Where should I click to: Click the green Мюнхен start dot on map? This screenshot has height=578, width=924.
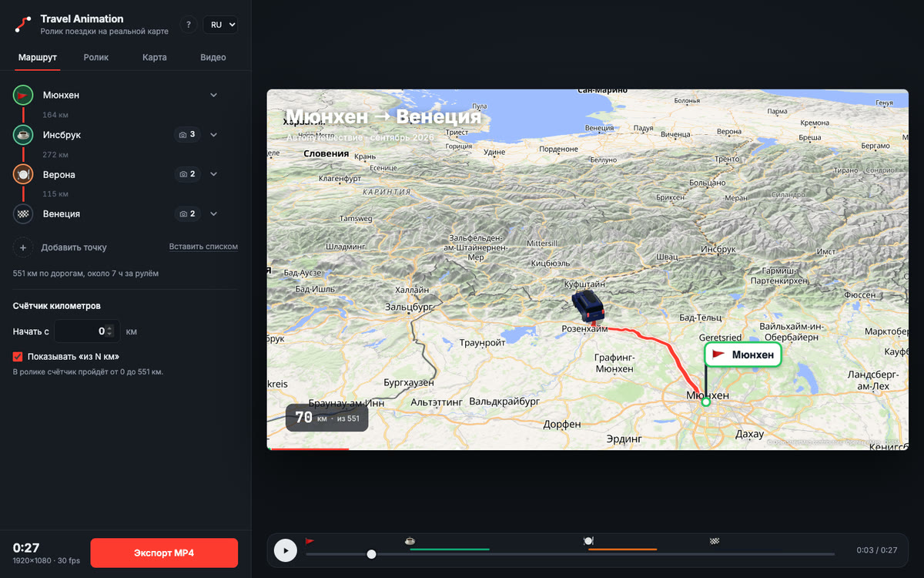pyautogui.click(x=705, y=402)
